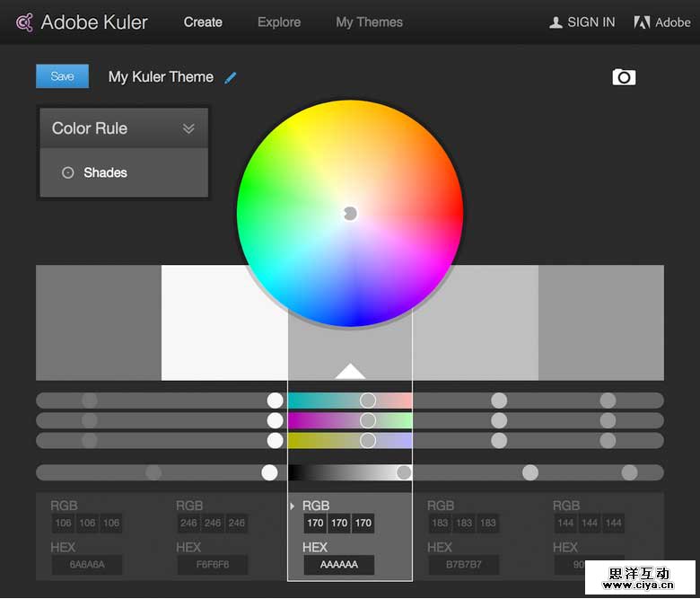The height and width of the screenshot is (599, 700).
Task: Click the user icon beside SIGN IN
Action: [x=556, y=22]
